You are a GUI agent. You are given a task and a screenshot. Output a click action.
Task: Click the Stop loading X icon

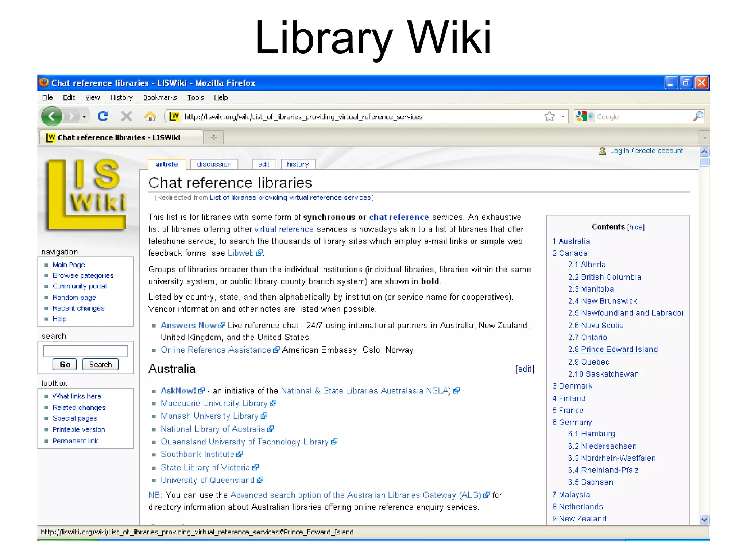[x=127, y=117]
